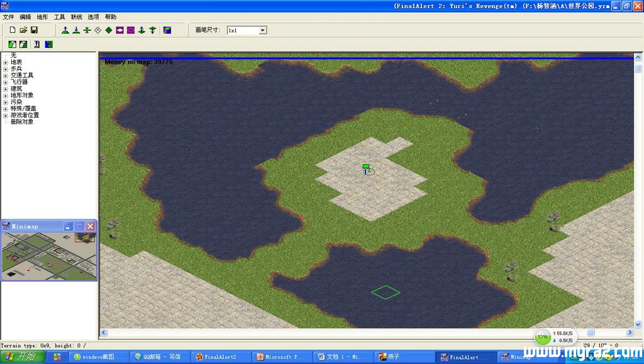
Task: Click the colored 3D cube icon
Action: coord(167,30)
